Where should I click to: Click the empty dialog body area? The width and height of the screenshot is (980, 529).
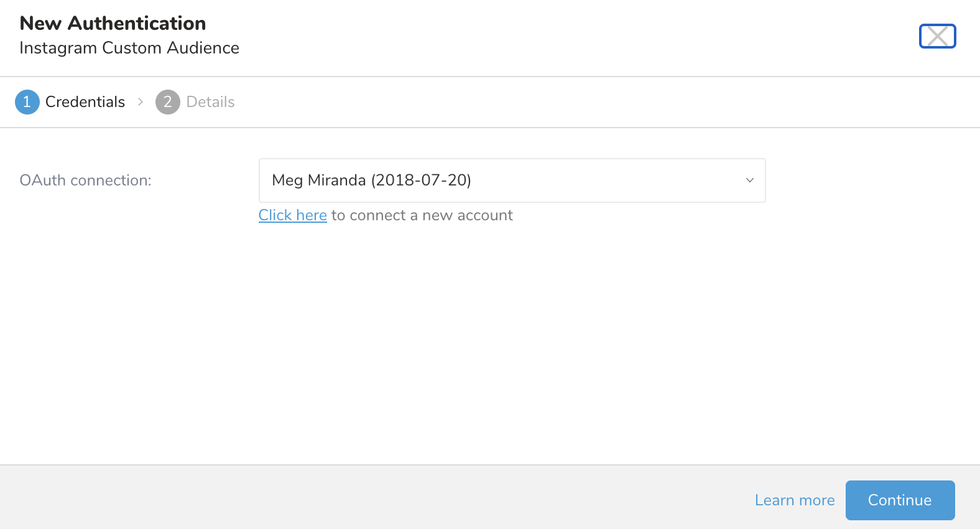[x=490, y=342]
